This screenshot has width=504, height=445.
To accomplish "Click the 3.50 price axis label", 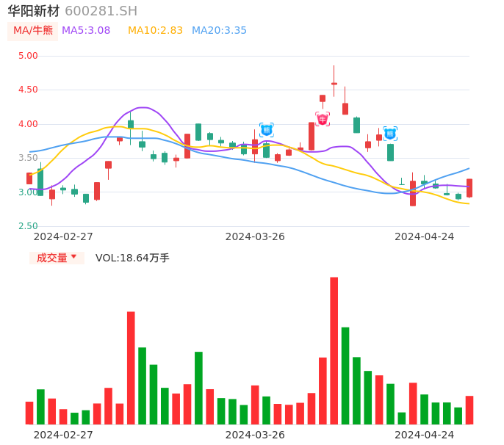I will (28, 157).
